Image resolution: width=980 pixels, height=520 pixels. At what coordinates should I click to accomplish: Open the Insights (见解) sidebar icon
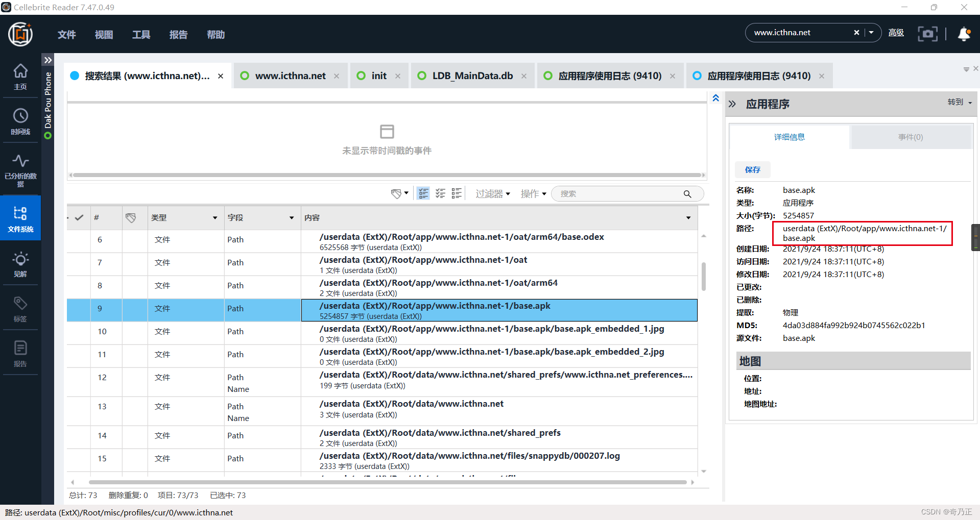[x=20, y=263]
